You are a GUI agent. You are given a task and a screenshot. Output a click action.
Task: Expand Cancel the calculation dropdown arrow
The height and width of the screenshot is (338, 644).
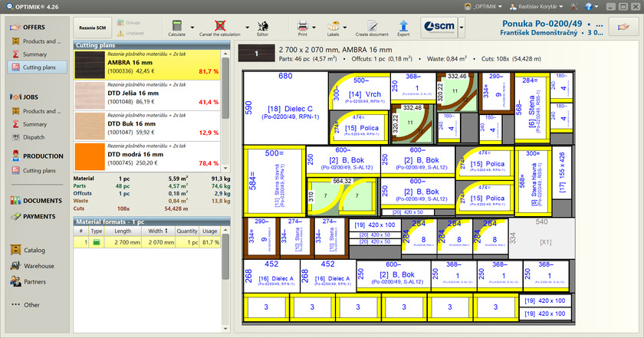pyautogui.click(x=247, y=28)
